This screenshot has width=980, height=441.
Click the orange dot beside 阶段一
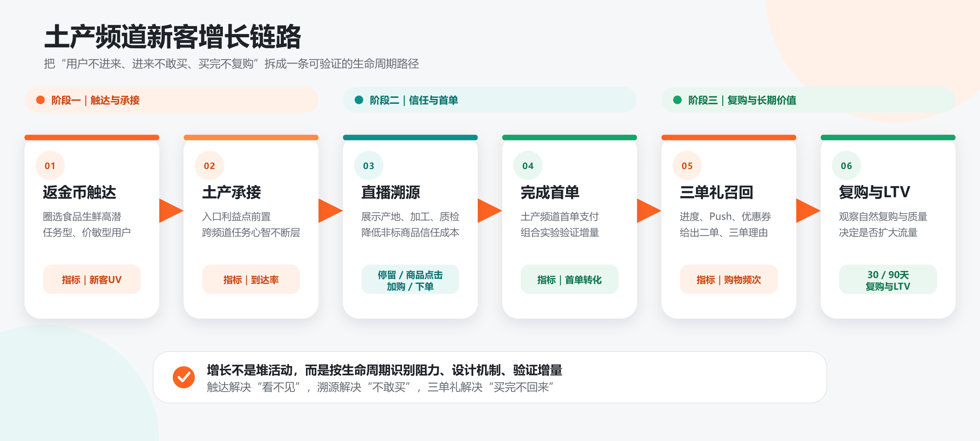coord(40,100)
